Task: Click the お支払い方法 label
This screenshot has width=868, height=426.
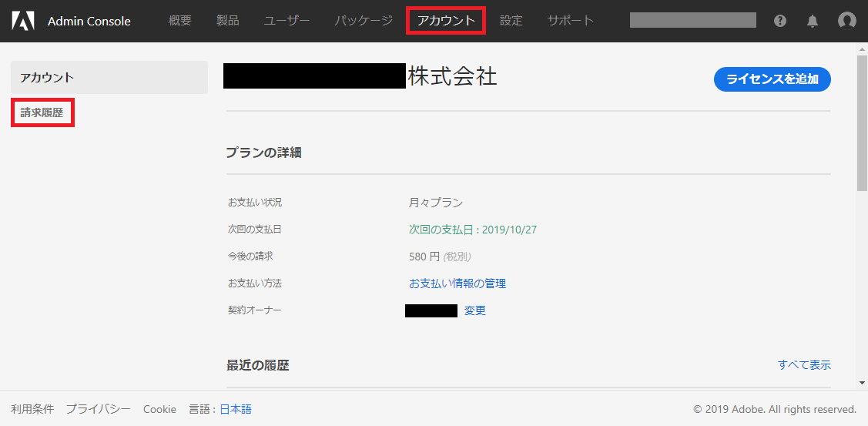Action: (255, 283)
